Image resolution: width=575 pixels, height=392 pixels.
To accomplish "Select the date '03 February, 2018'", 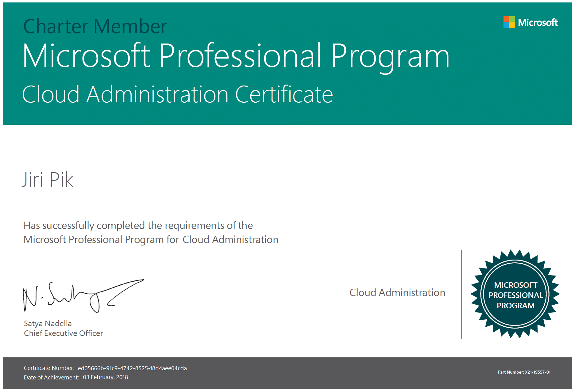I will click(105, 377).
